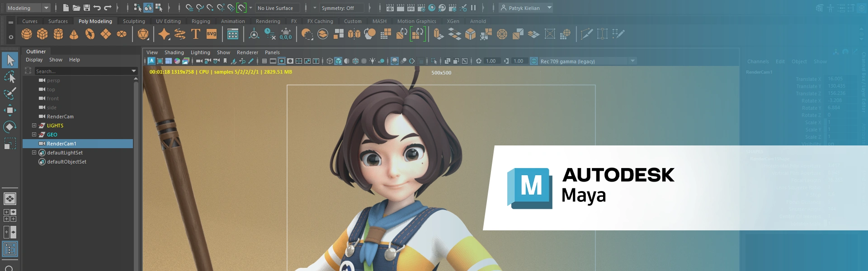
Task: Click the SVG import shelf icon
Action: 212,34
